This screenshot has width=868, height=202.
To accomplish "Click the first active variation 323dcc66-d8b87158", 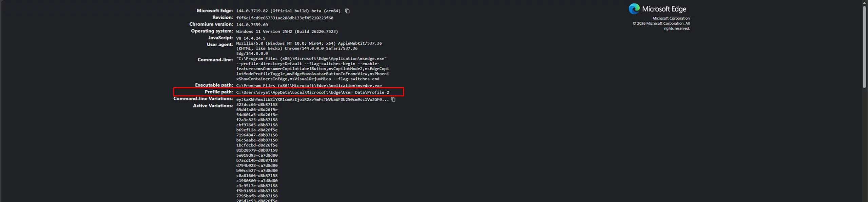I will (257, 105).
